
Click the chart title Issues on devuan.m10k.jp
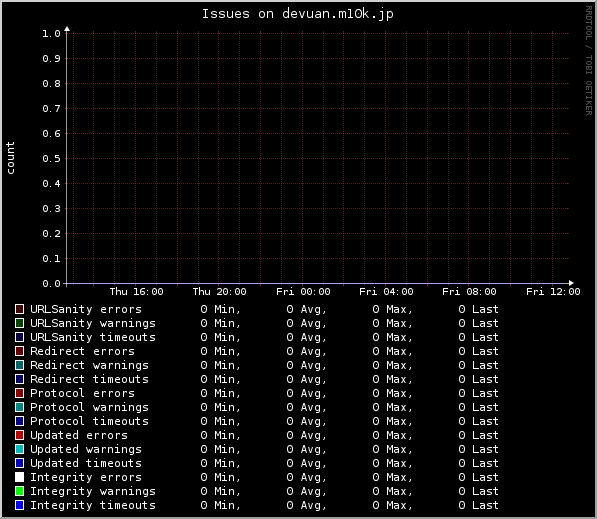(297, 14)
